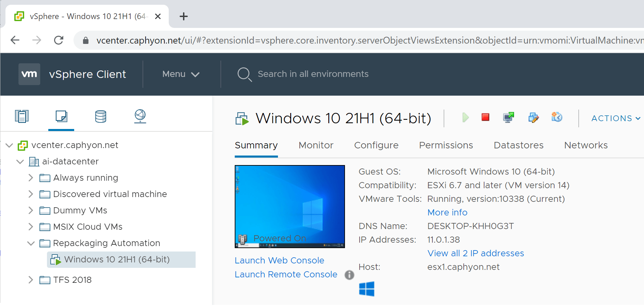
Task: Switch to the Summary tab
Action: (256, 145)
